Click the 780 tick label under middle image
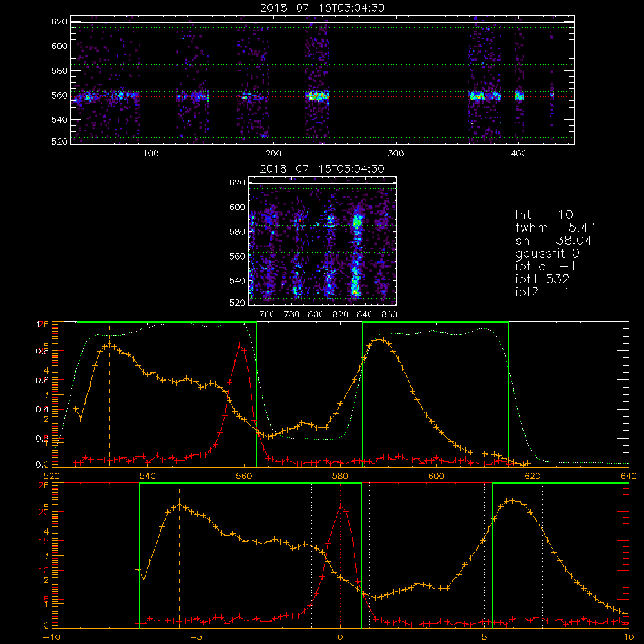Image resolution: width=644 pixels, height=644 pixels. 292,315
